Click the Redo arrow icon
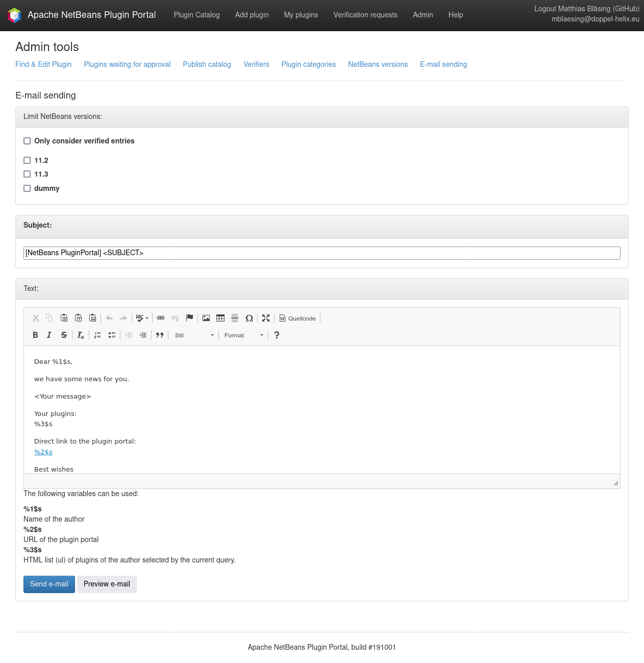The image size is (644, 663). point(123,318)
